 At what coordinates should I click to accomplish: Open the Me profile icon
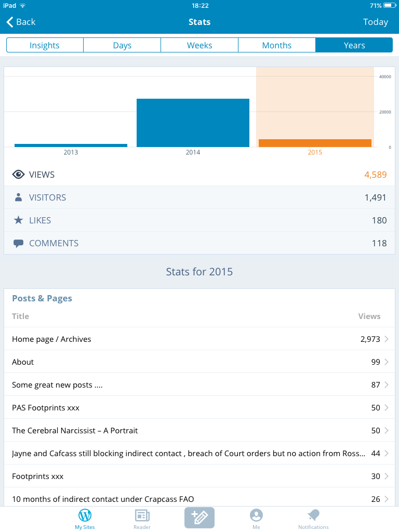click(256, 515)
